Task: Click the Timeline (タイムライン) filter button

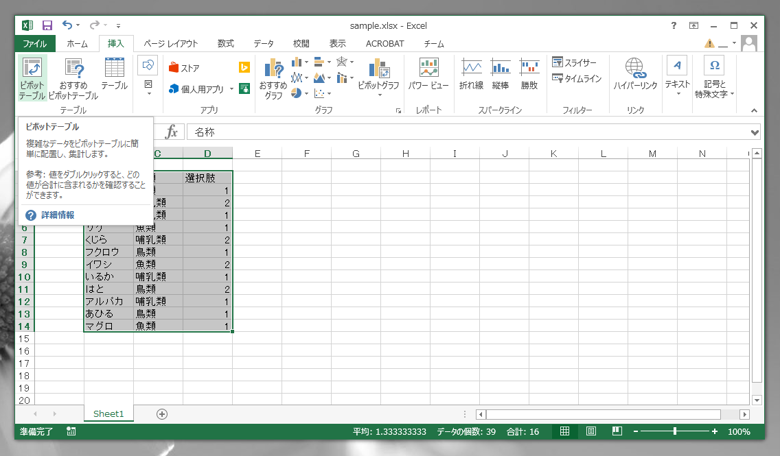Action: [577, 79]
